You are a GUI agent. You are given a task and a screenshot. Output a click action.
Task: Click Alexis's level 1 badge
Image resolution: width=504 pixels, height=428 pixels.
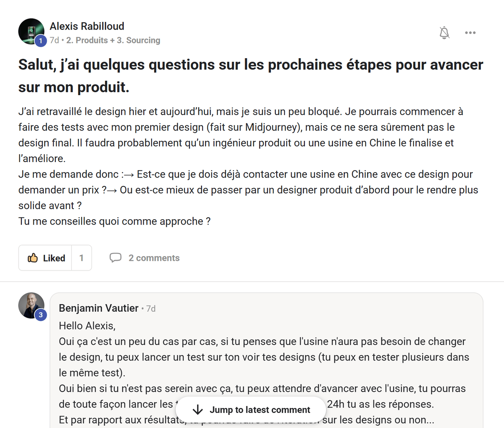point(41,41)
